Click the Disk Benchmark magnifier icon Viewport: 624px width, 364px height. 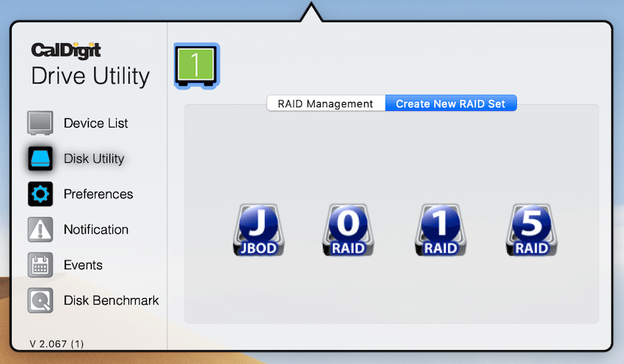tap(40, 300)
